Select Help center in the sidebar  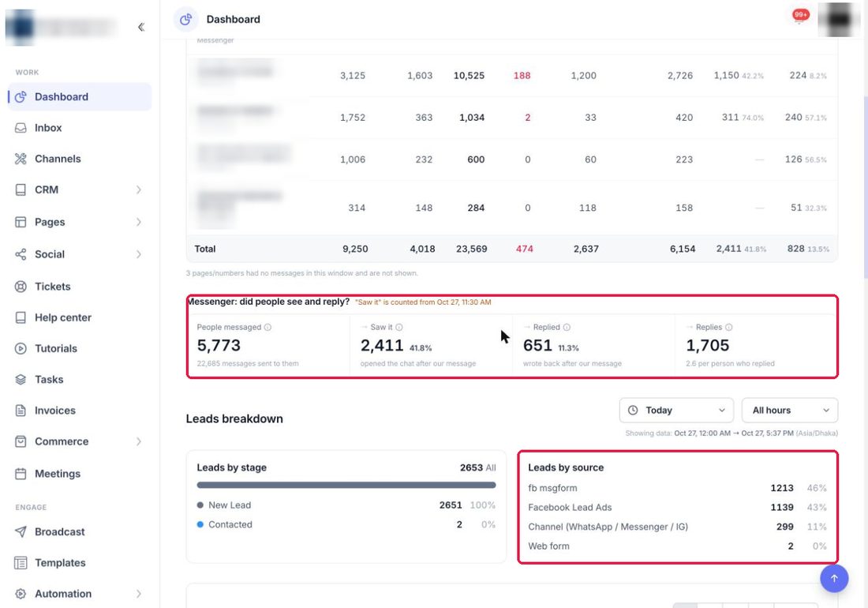tap(79, 317)
